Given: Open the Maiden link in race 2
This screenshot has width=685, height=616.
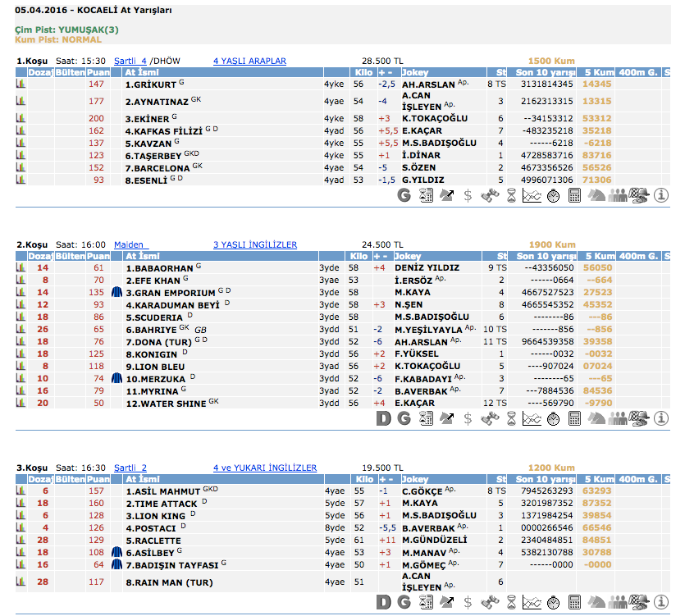Looking at the screenshot, I should coord(130,244).
